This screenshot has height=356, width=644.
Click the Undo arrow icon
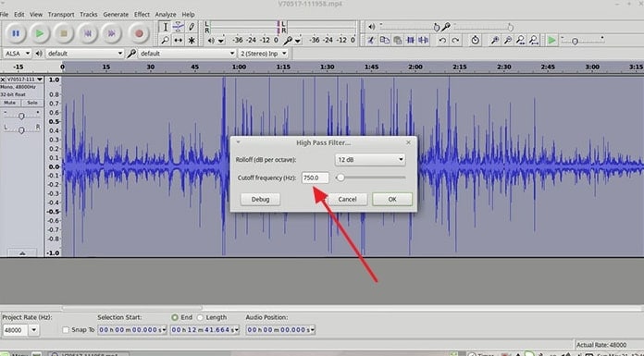click(x=442, y=41)
